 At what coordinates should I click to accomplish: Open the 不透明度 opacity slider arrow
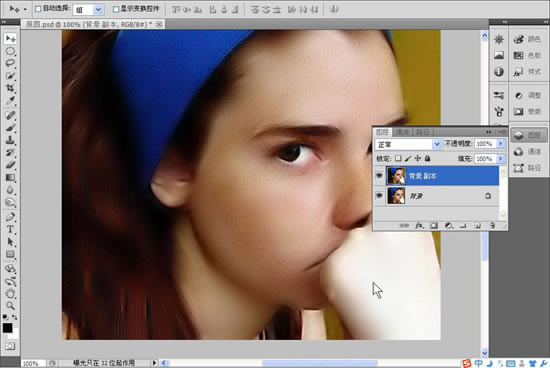click(501, 144)
